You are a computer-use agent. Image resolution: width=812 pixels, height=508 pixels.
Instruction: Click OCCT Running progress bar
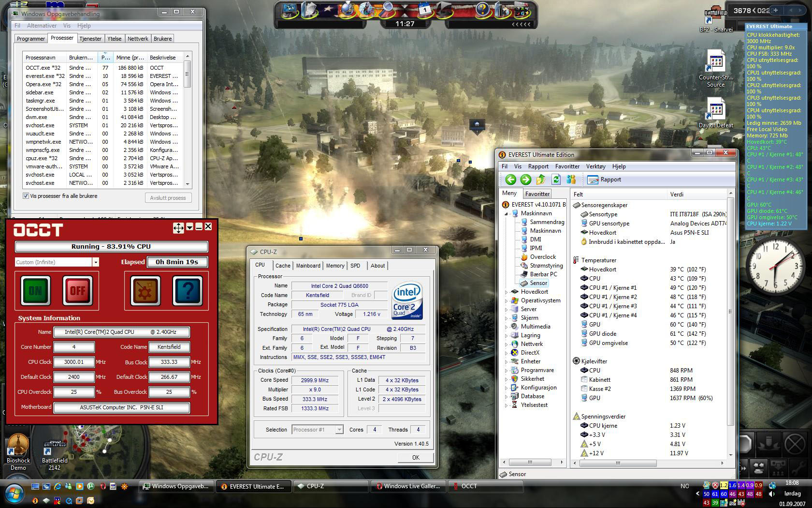pos(111,246)
